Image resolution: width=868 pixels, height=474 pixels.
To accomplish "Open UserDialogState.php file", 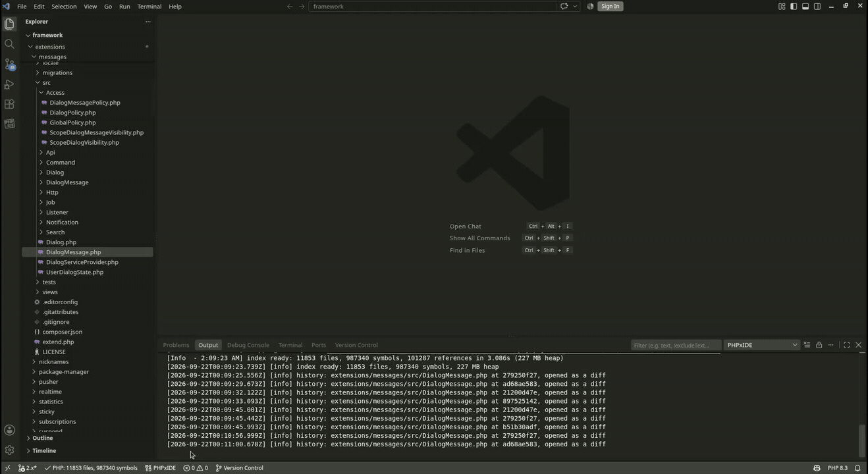I will pyautogui.click(x=74, y=272).
